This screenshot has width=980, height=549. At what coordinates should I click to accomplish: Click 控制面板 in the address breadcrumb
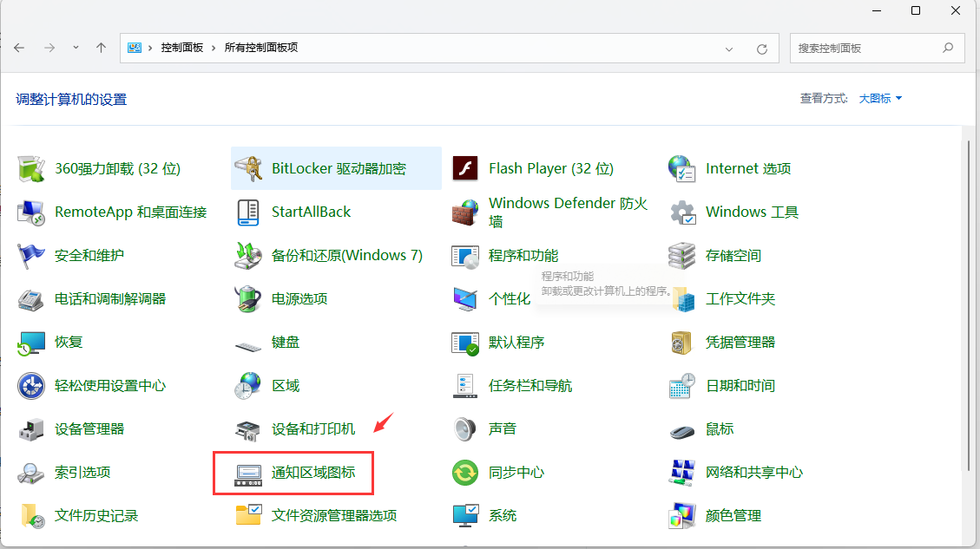(x=181, y=48)
